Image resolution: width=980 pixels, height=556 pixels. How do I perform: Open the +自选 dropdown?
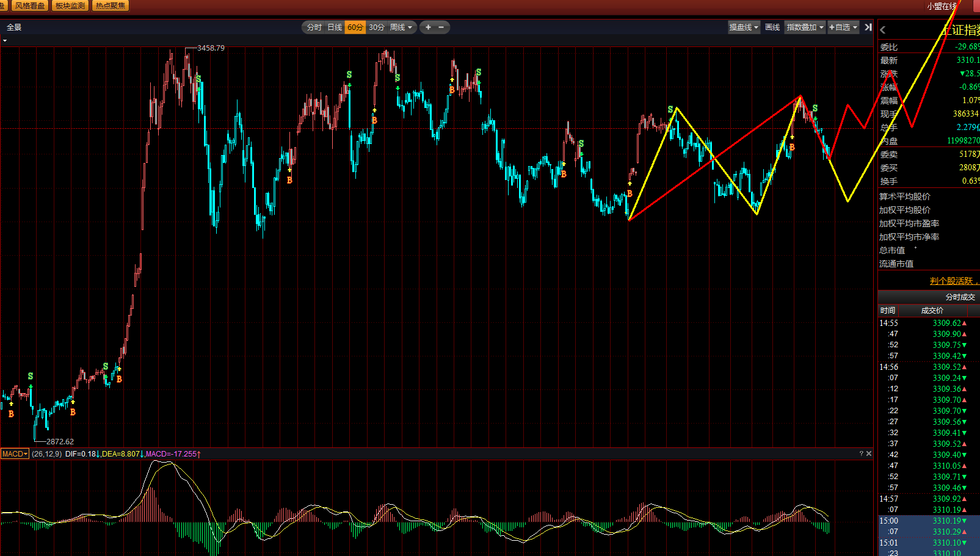tap(843, 27)
